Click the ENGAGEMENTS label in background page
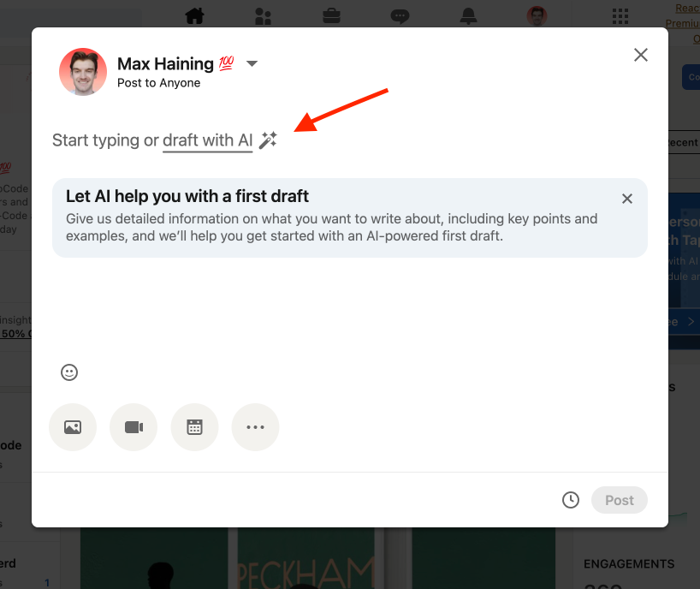This screenshot has width=700, height=589. (x=629, y=564)
